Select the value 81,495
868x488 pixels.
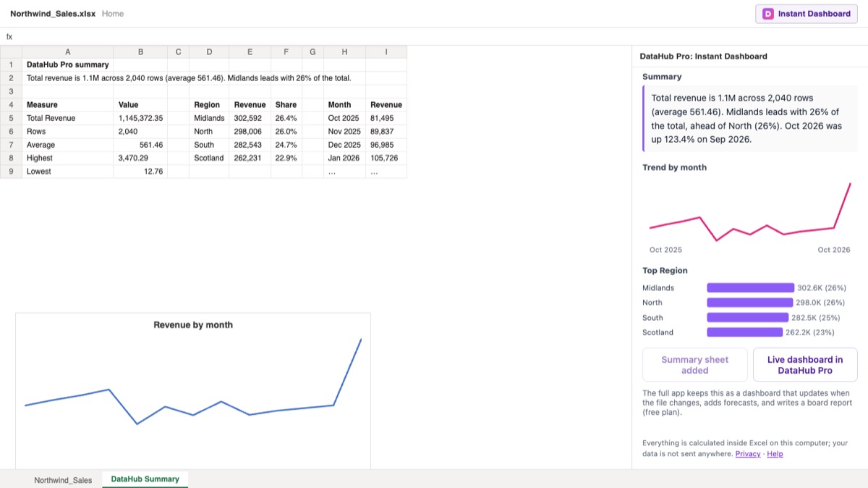[x=386, y=117]
